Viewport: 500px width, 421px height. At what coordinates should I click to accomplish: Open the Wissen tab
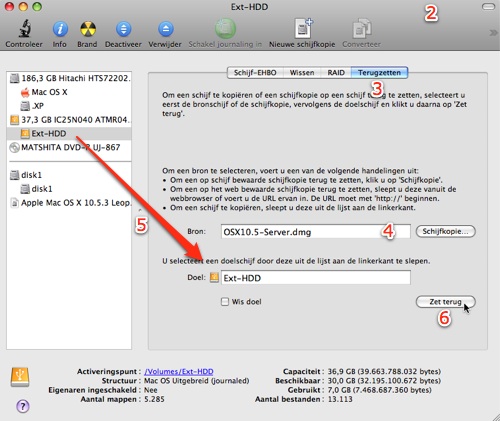pos(302,73)
